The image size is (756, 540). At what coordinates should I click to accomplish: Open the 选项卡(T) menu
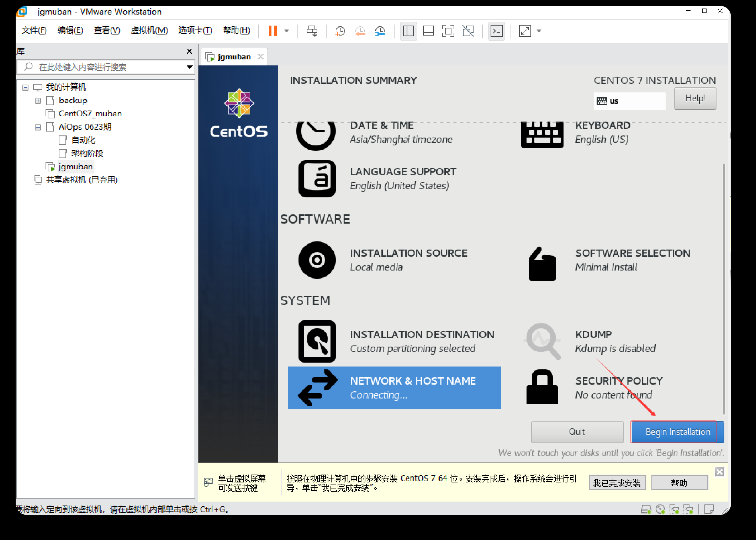pos(195,31)
